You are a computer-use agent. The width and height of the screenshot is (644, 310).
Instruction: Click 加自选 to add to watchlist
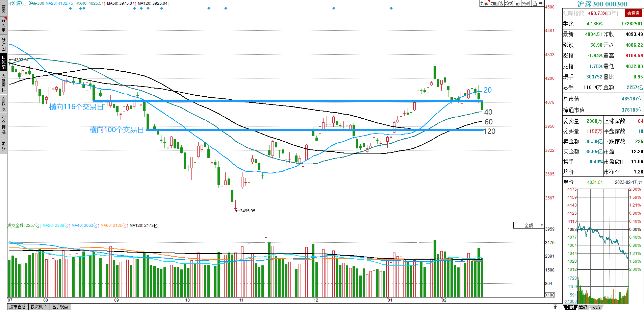coord(497,3)
